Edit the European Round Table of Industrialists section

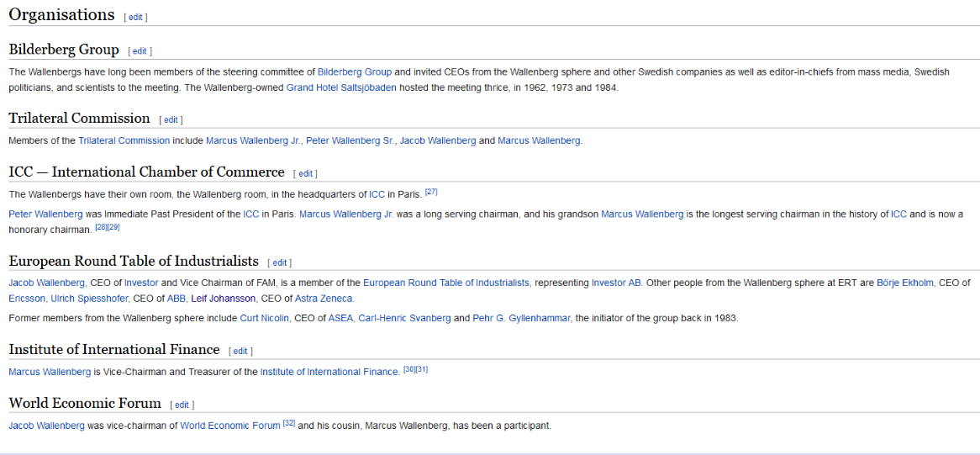[x=279, y=262]
